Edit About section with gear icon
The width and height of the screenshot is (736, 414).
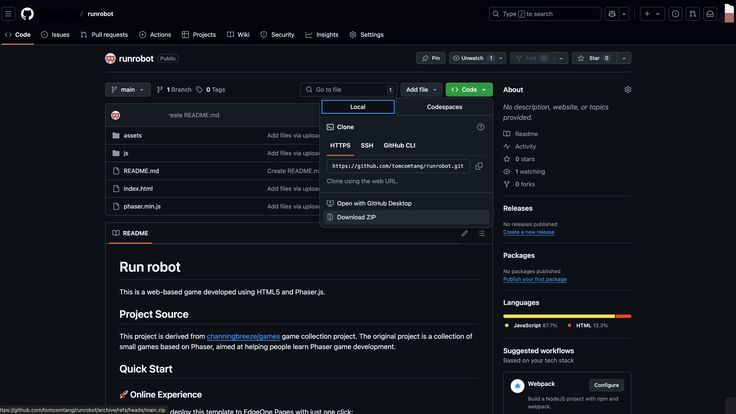628,90
